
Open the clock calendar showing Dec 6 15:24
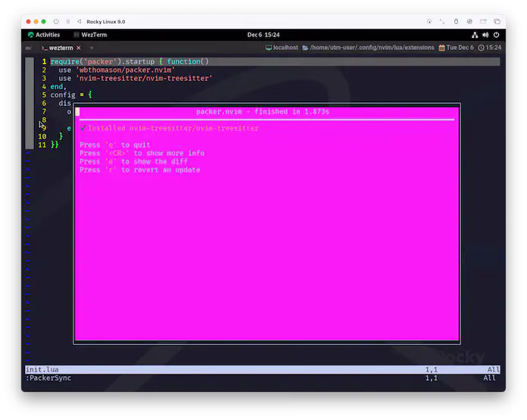(263, 35)
